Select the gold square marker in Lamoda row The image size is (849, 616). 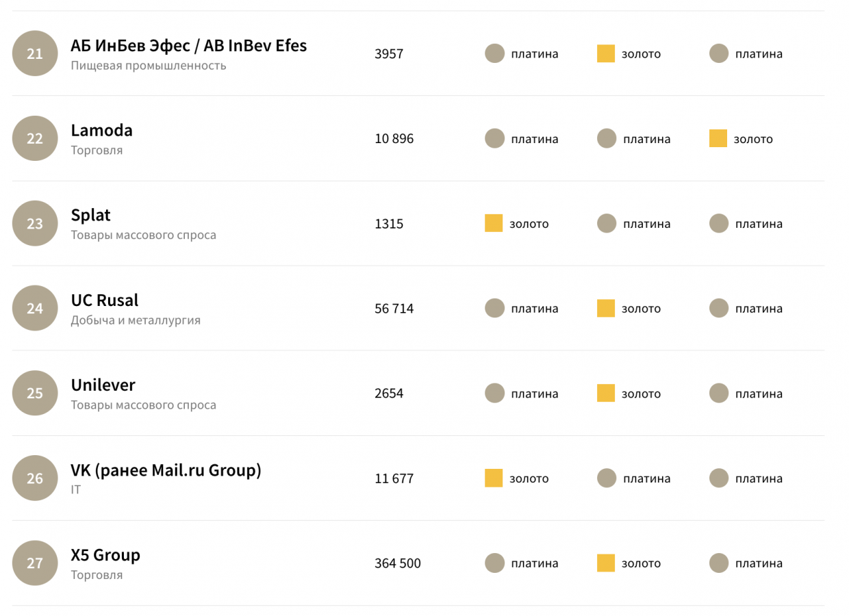point(718,138)
